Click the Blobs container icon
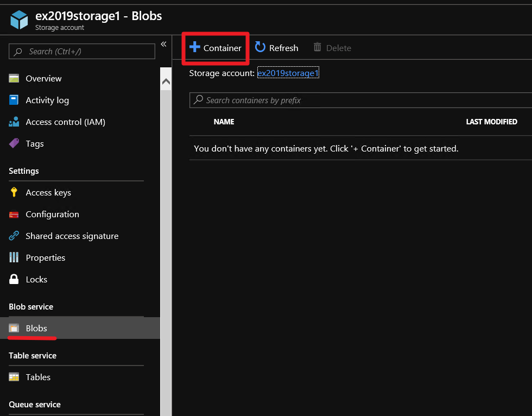This screenshot has width=532, height=416. [14, 328]
